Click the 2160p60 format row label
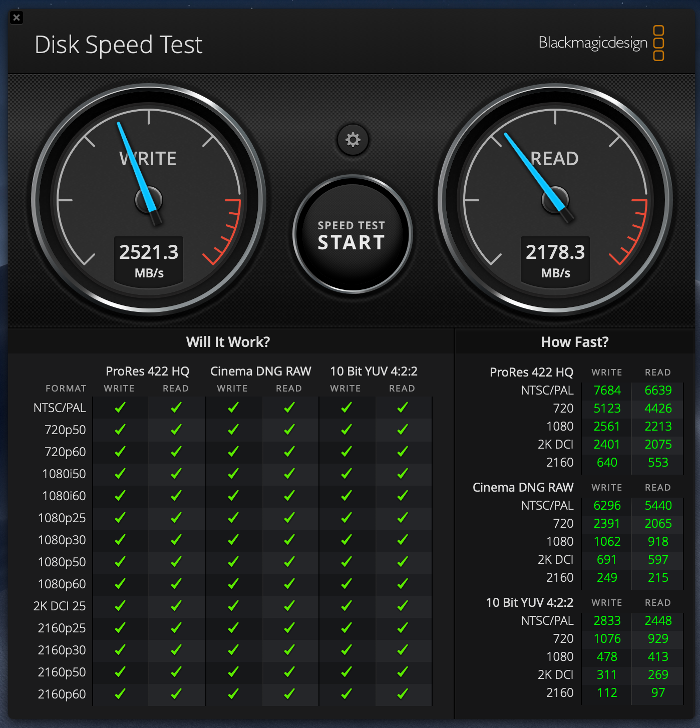700x728 pixels. pyautogui.click(x=62, y=694)
